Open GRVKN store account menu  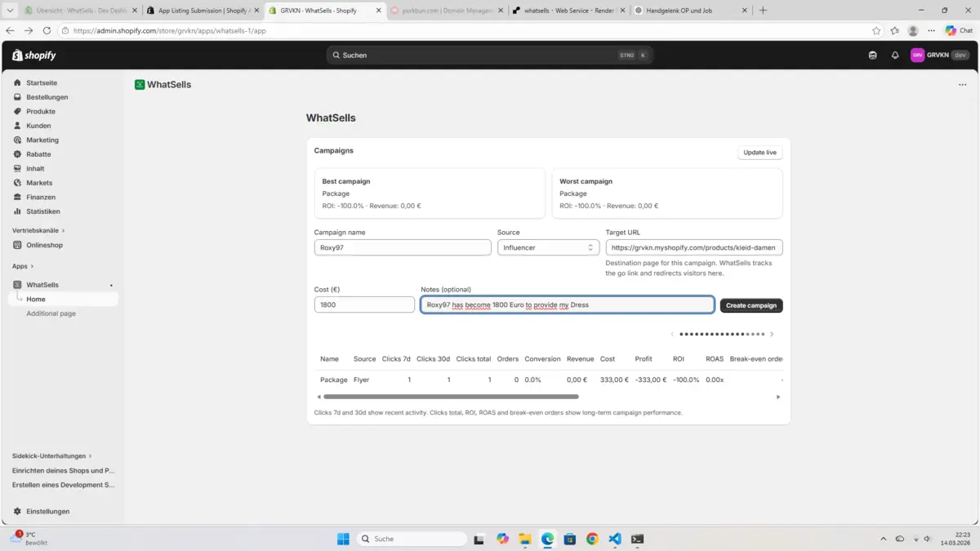pyautogui.click(x=940, y=55)
